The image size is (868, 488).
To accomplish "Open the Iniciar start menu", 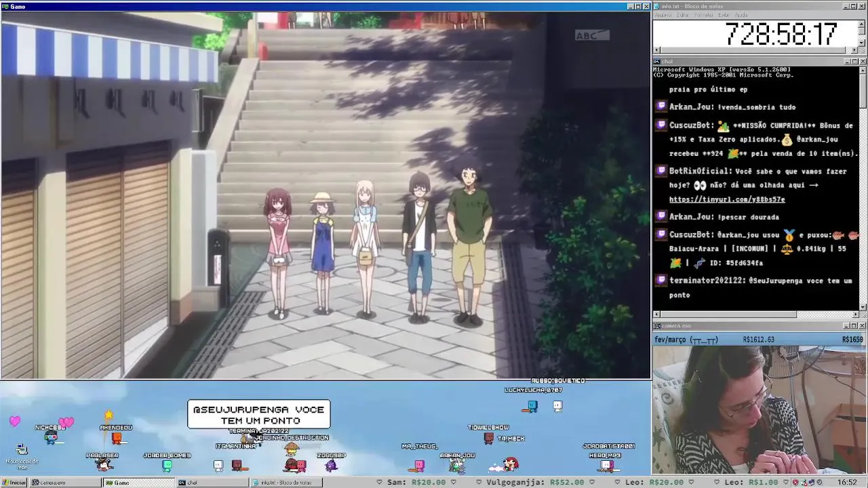I will [14, 483].
